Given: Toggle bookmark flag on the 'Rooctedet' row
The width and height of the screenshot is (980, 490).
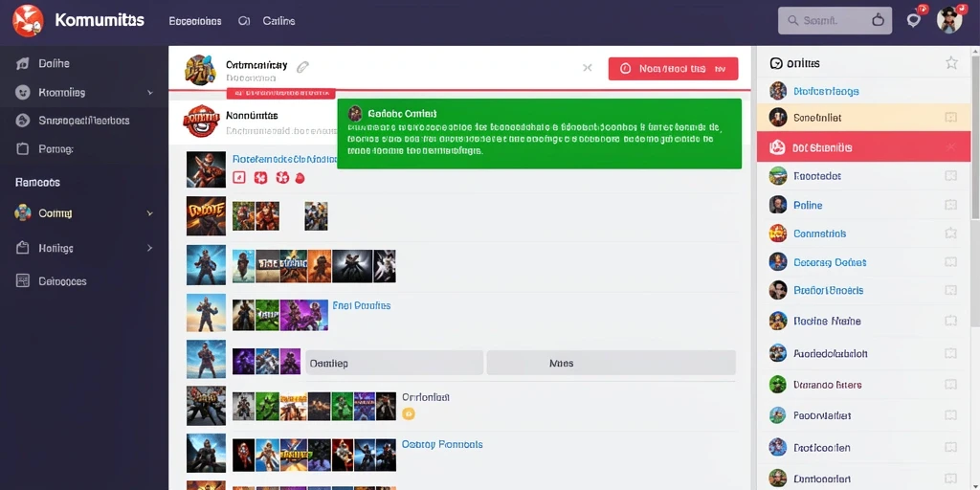Looking at the screenshot, I should (x=950, y=176).
